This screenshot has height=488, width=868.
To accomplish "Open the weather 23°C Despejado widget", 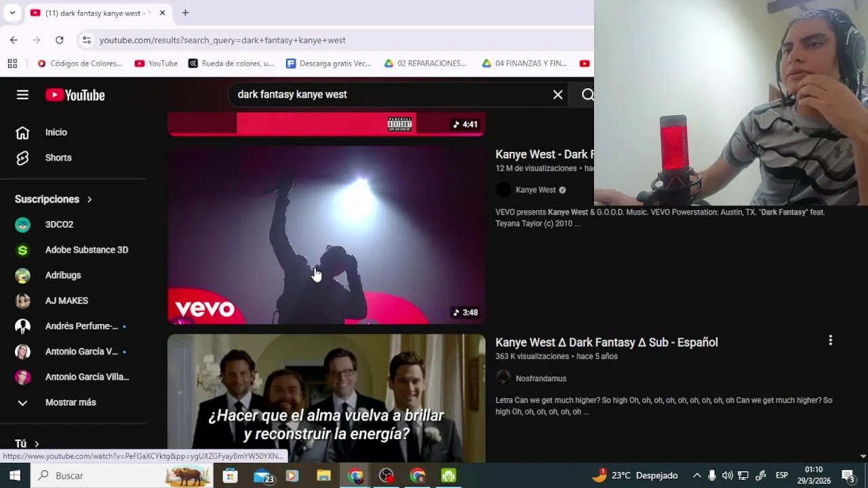I will tap(635, 476).
